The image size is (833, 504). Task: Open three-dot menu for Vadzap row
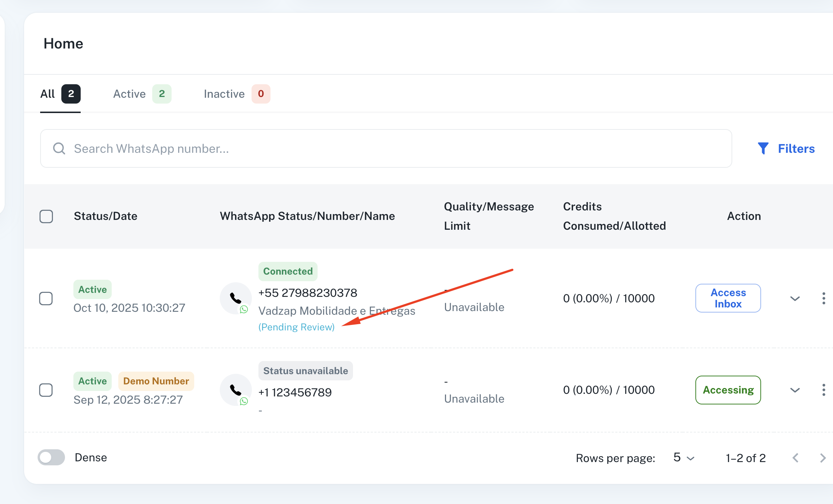pyautogui.click(x=824, y=298)
